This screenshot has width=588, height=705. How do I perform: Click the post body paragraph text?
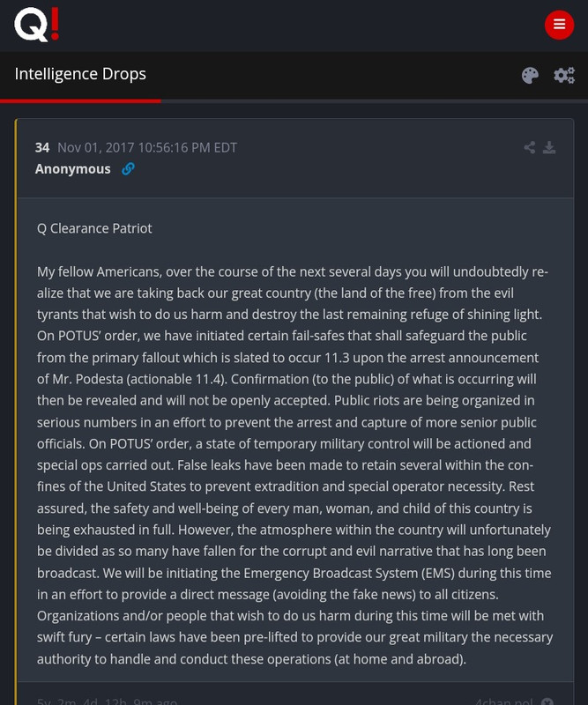(x=294, y=465)
